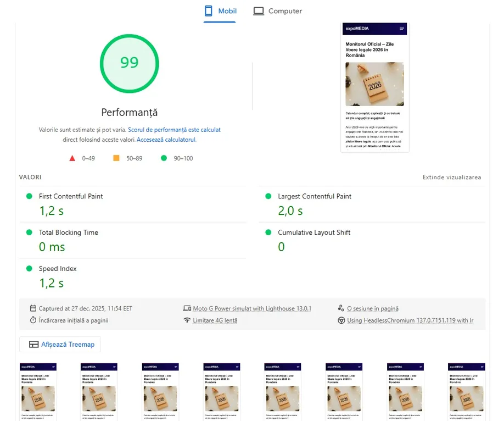Image resolution: width=504 pixels, height=421 pixels.
Task: Click the monitor icon beside Computer tab
Action: pos(258,10)
